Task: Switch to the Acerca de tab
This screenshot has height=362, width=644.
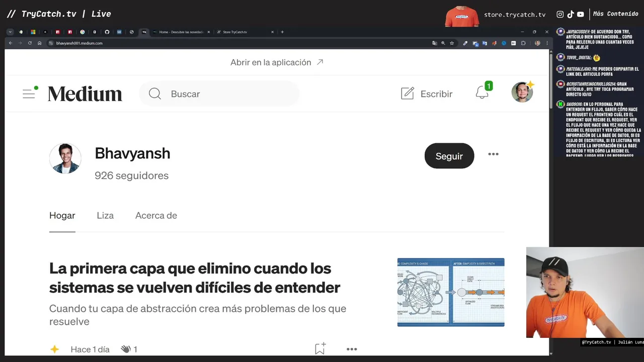Action: [x=156, y=215]
